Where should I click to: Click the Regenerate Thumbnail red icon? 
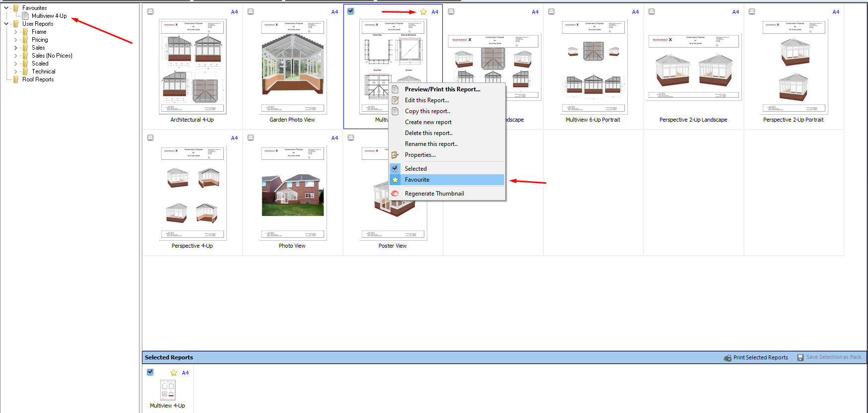(395, 194)
